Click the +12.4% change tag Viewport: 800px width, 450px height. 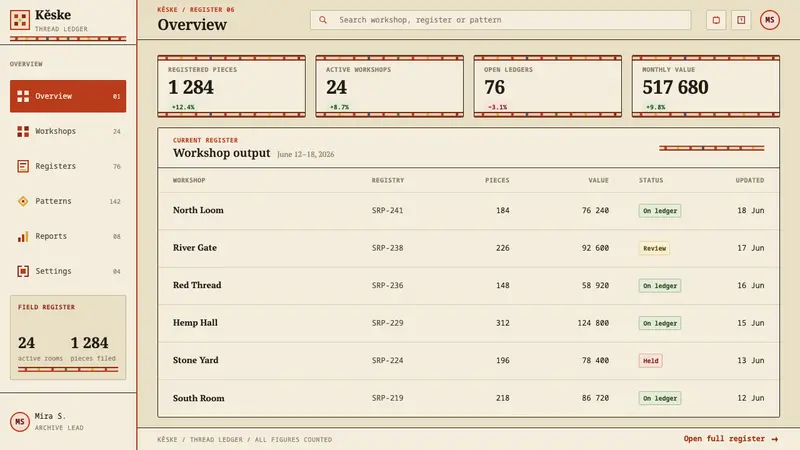183,107
